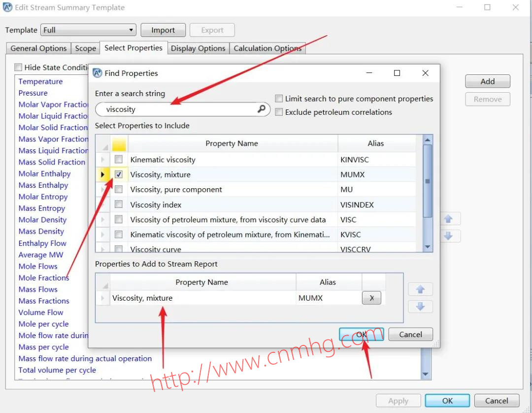Select Enthalpy Flow in the list
Viewport: 532px width, 413px height.
tap(42, 243)
